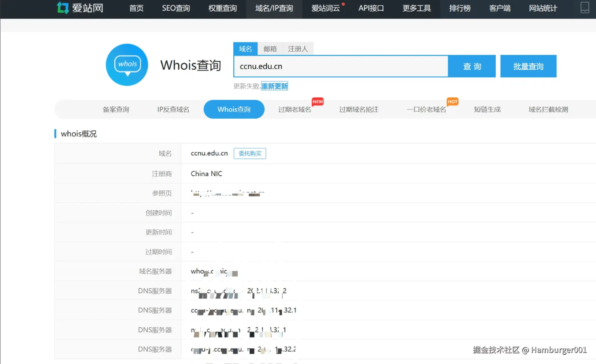Open the 过期域名抢注 tab

pos(359,109)
